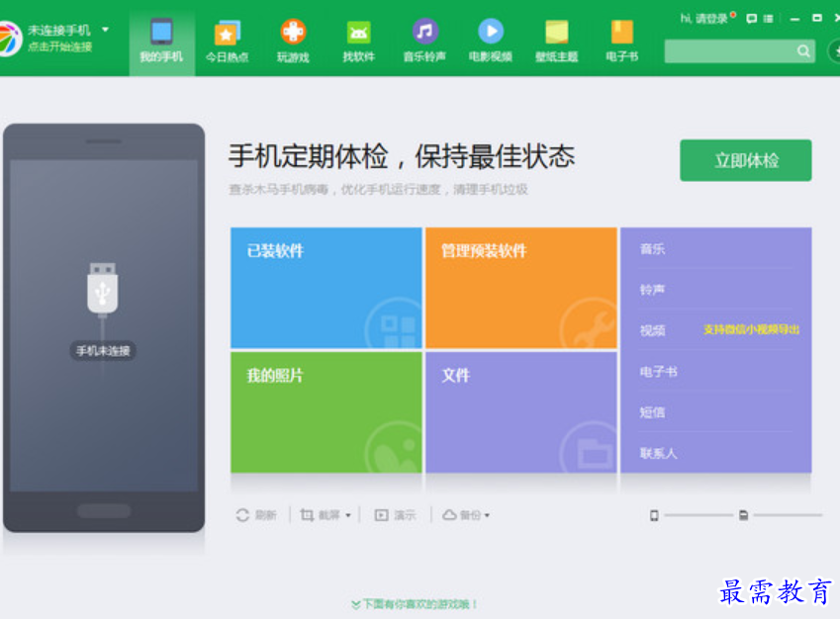The width and height of the screenshot is (840, 623).
Task: Click the SD card storage usage bar
Action: [x=788, y=515]
